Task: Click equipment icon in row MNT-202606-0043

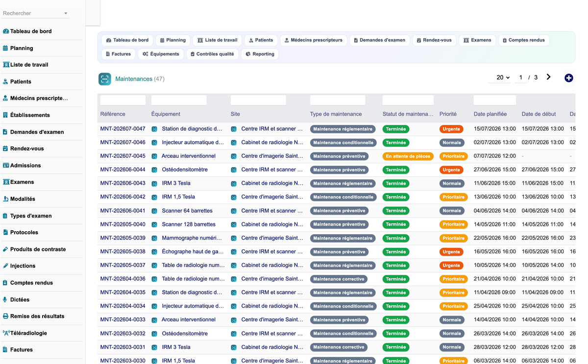Action: (x=154, y=183)
